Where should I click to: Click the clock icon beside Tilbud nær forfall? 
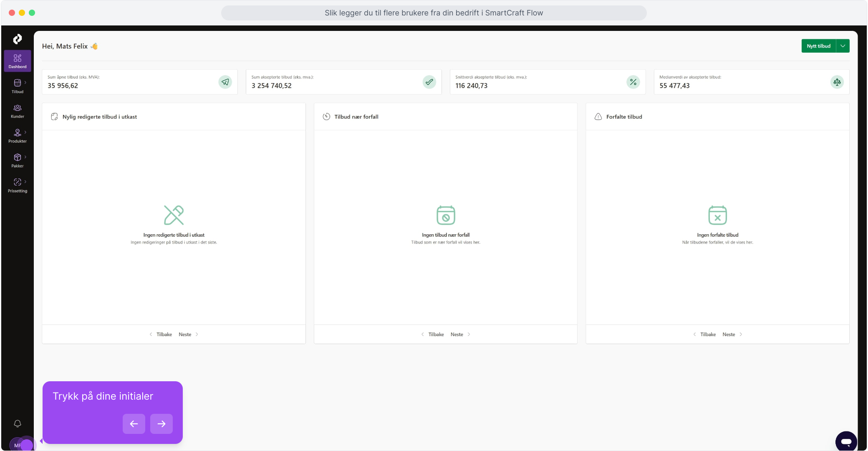[x=326, y=117]
